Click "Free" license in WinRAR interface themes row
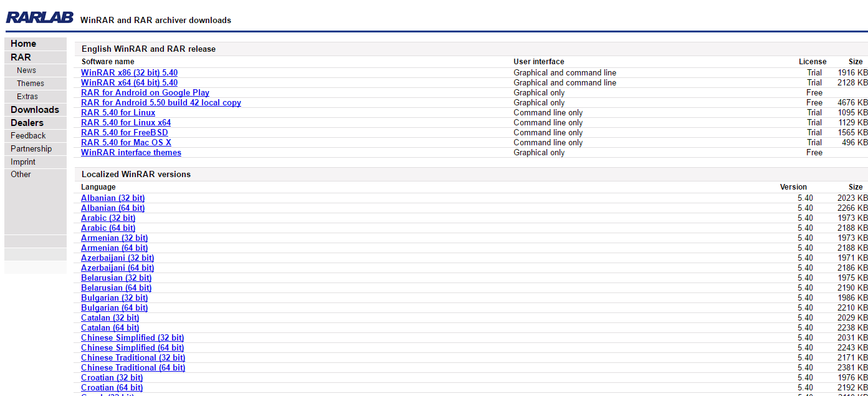 coord(814,153)
